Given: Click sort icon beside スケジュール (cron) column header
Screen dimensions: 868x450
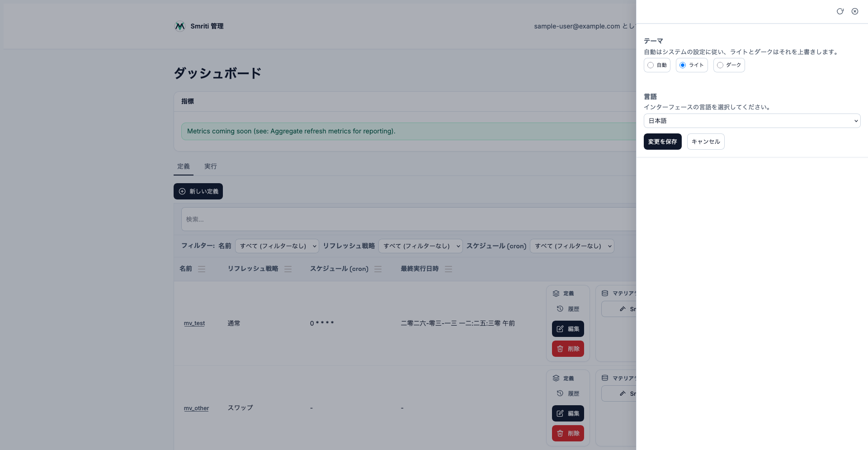Looking at the screenshot, I should [x=378, y=269].
